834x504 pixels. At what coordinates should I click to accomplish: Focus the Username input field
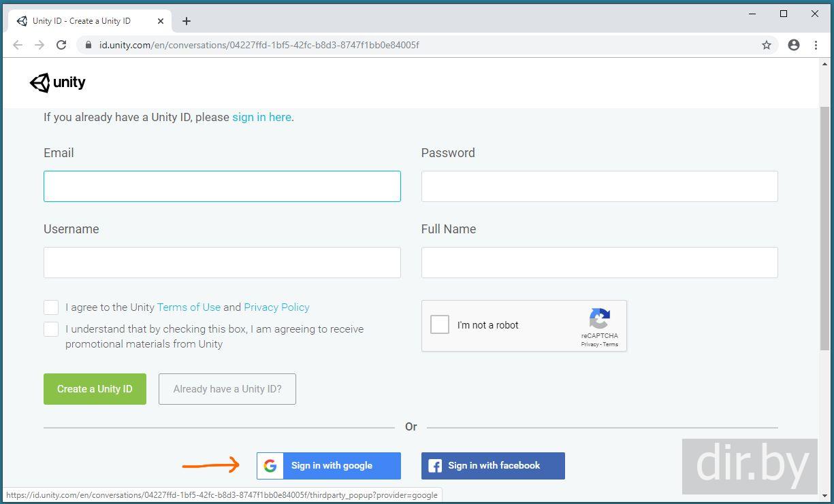(222, 263)
